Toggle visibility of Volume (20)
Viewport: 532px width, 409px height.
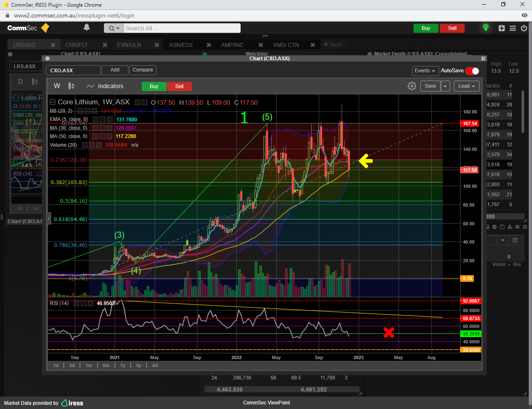point(85,145)
